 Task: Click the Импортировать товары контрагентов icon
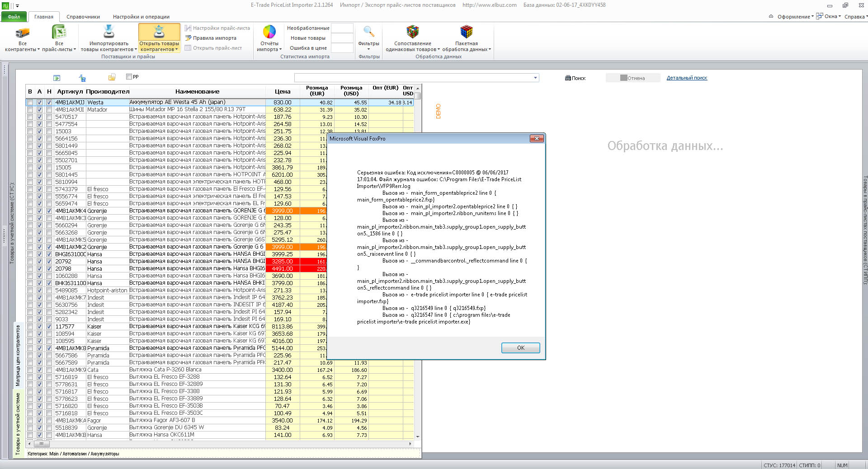[108, 32]
